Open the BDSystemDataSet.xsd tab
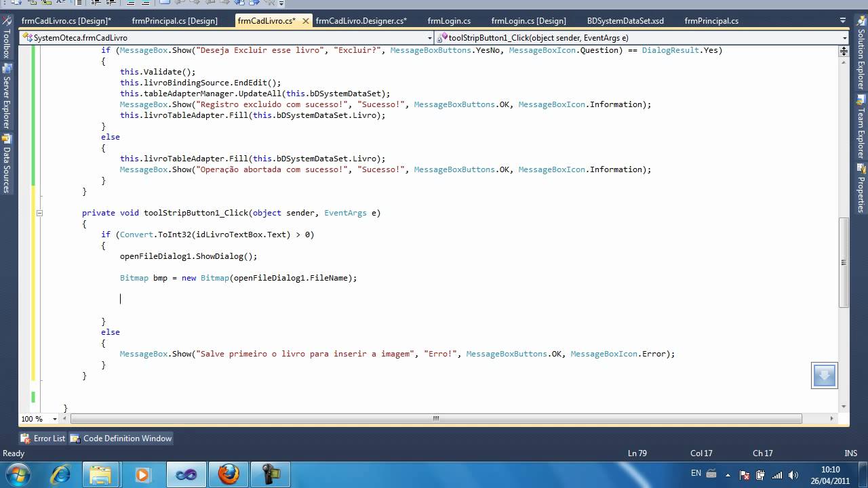Screen dimensions: 868x488 [x=625, y=21]
